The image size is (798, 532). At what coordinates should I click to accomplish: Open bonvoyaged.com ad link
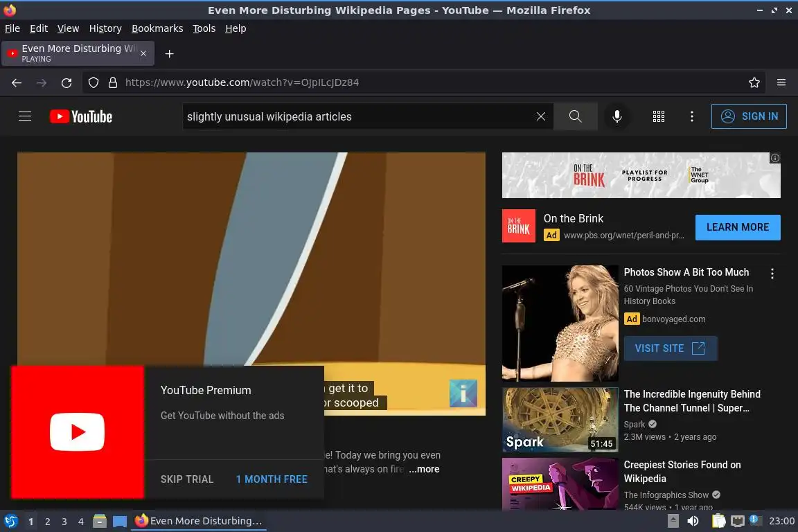673,319
